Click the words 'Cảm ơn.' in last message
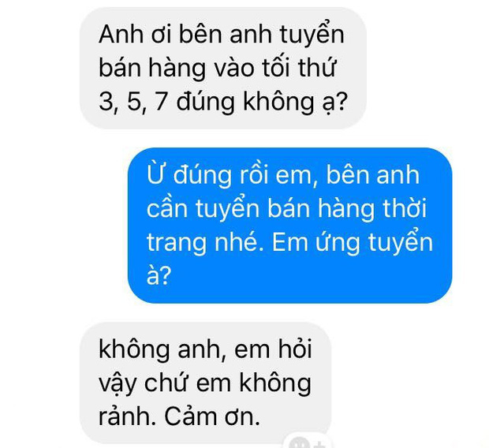This screenshot has width=489, height=448. (212, 416)
